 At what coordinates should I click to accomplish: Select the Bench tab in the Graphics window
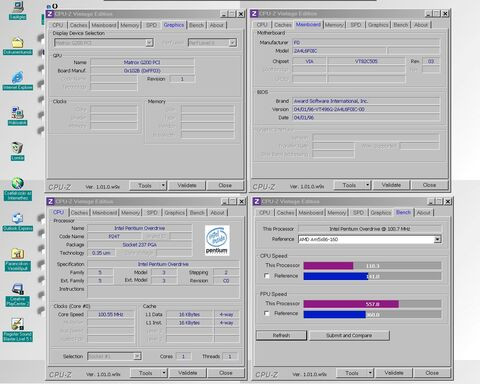[196, 25]
